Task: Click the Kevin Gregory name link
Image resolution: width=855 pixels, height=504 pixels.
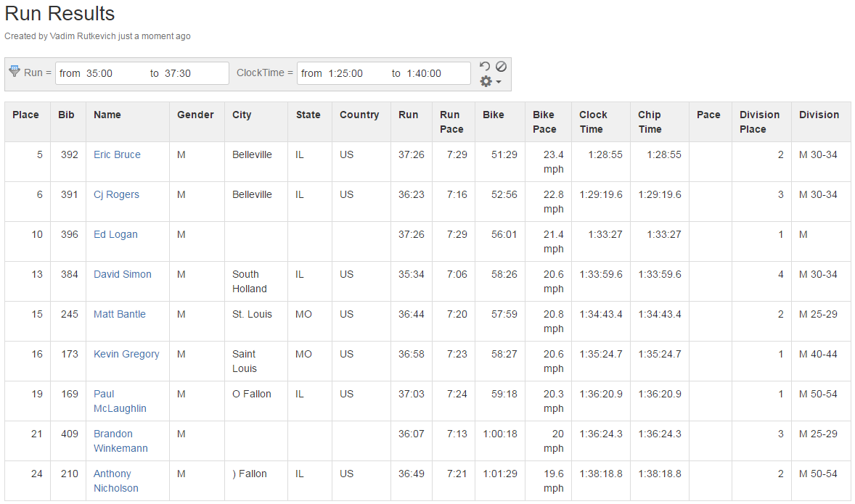Action: [x=126, y=354]
